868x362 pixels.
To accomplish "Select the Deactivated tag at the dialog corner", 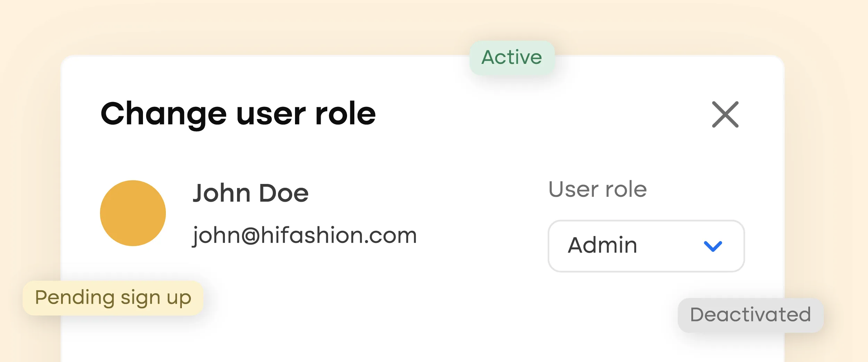I will tap(750, 315).
